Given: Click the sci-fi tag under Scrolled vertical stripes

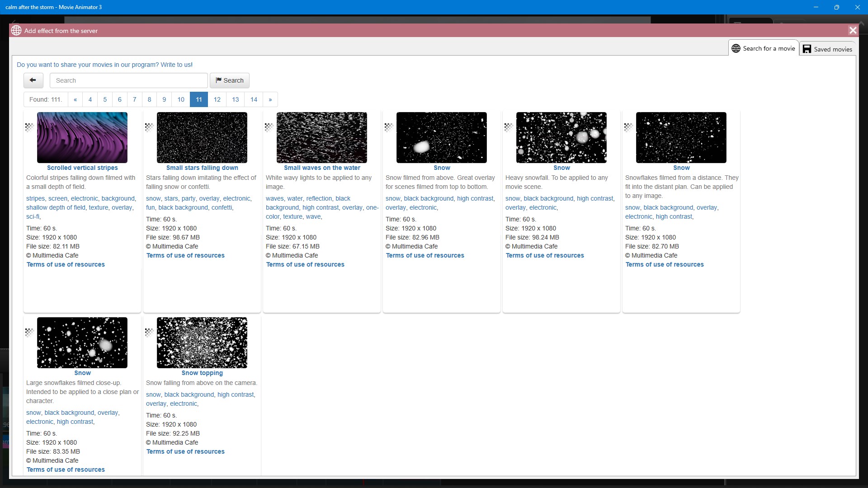Looking at the screenshot, I should pos(33,216).
